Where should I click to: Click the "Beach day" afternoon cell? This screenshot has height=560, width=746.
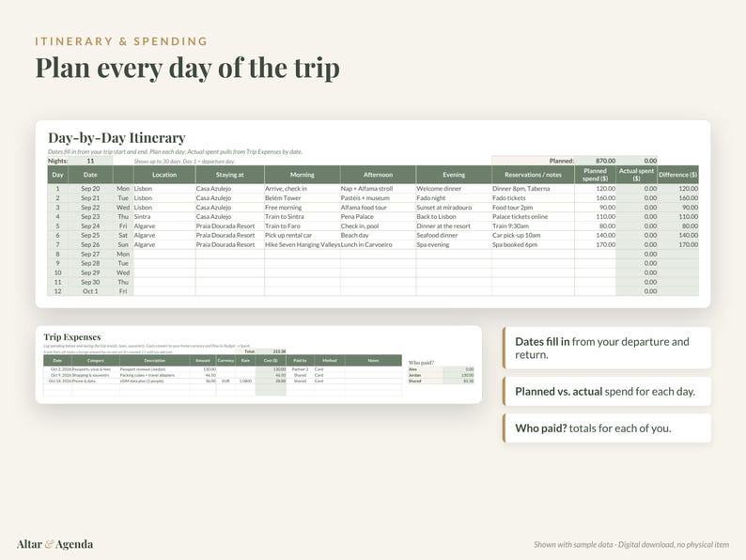click(378, 235)
